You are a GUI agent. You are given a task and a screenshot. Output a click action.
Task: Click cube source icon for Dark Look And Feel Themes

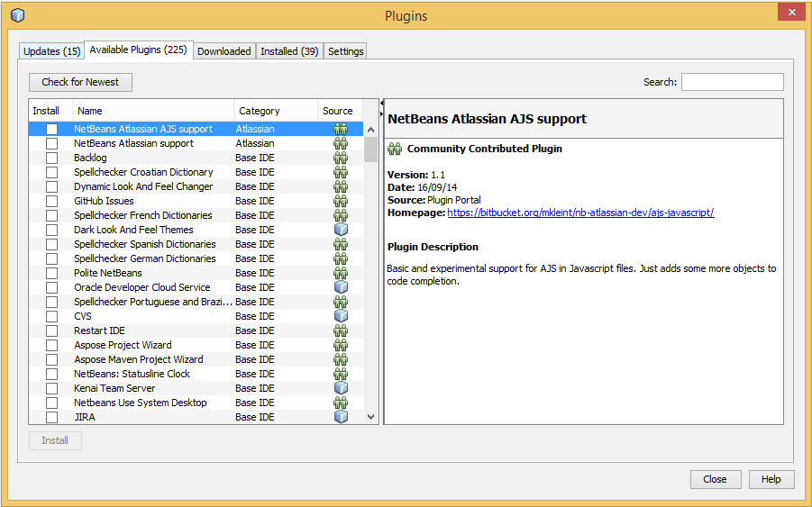(x=341, y=230)
